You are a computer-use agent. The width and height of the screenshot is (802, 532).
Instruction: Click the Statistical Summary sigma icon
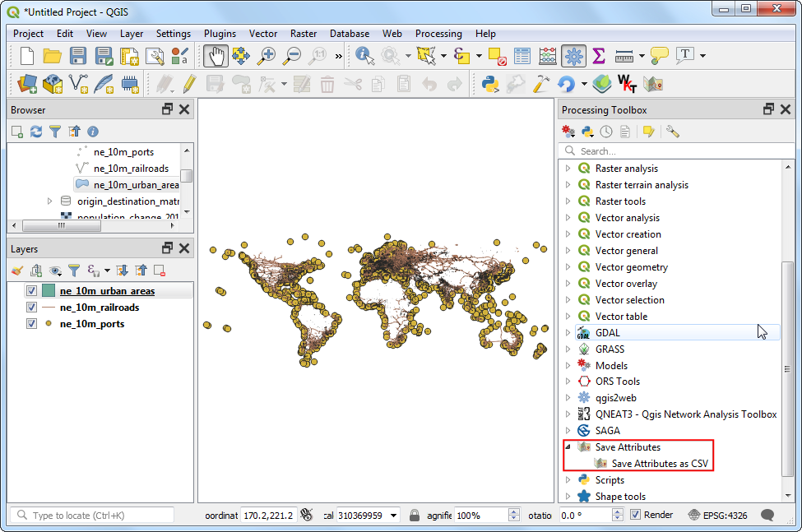599,56
